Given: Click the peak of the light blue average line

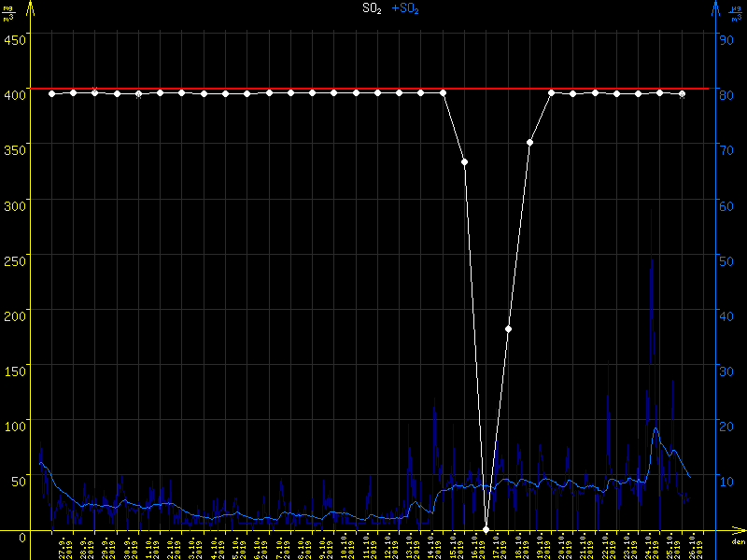Looking at the screenshot, I should [655, 428].
